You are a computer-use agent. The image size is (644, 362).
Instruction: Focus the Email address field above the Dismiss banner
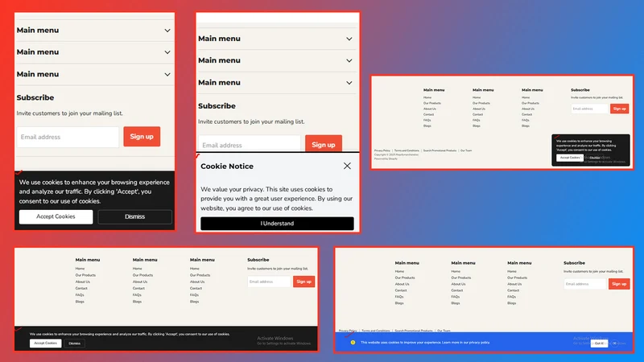pos(68,137)
